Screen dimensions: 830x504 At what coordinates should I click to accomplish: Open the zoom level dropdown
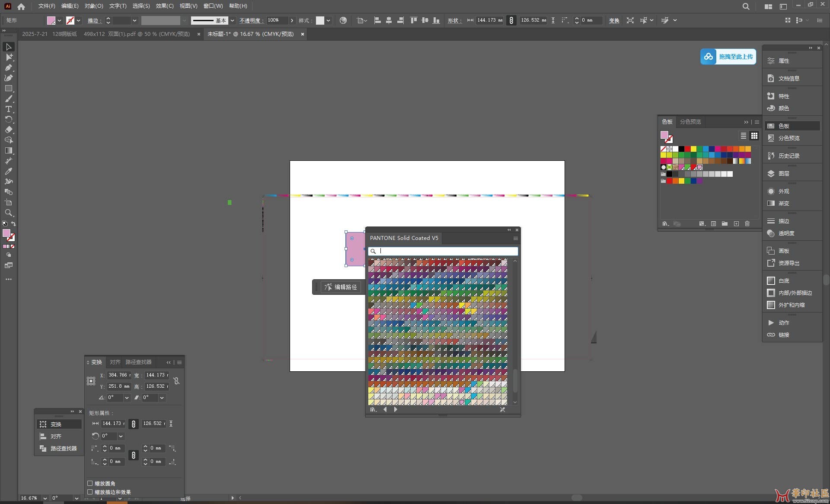(x=45, y=498)
